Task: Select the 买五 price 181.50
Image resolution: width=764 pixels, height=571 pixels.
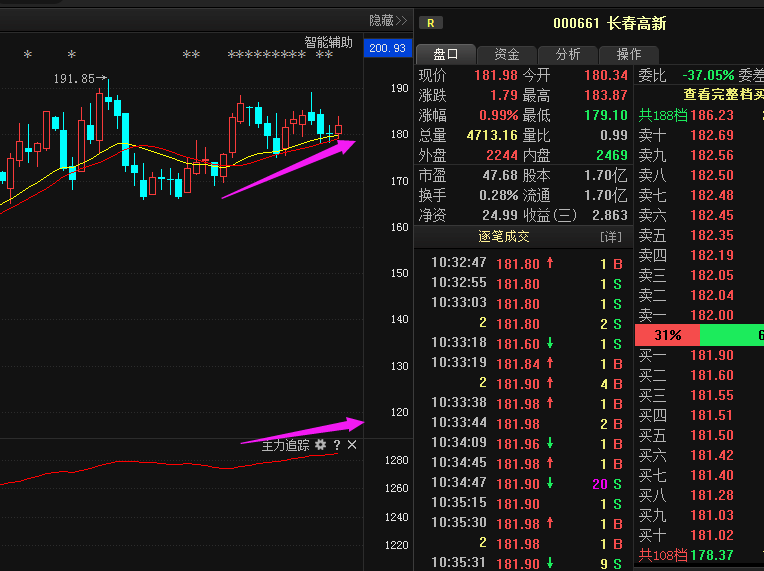Action: click(712, 435)
